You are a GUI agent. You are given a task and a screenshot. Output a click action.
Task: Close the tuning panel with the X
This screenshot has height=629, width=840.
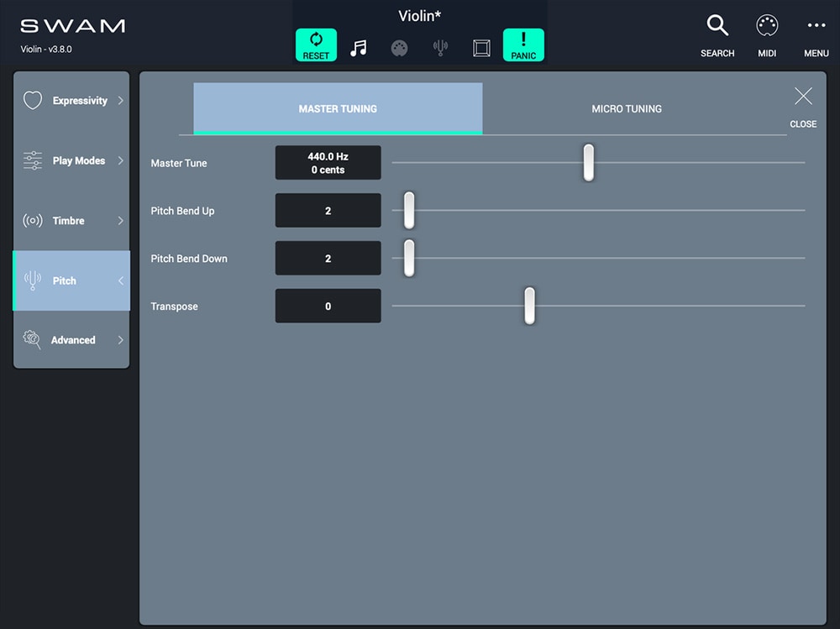(803, 97)
